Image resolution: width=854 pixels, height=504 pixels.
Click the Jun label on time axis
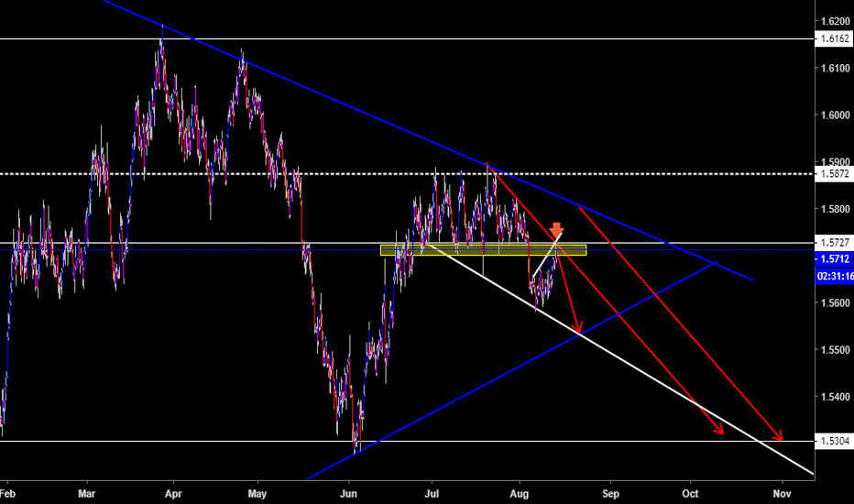tap(348, 494)
